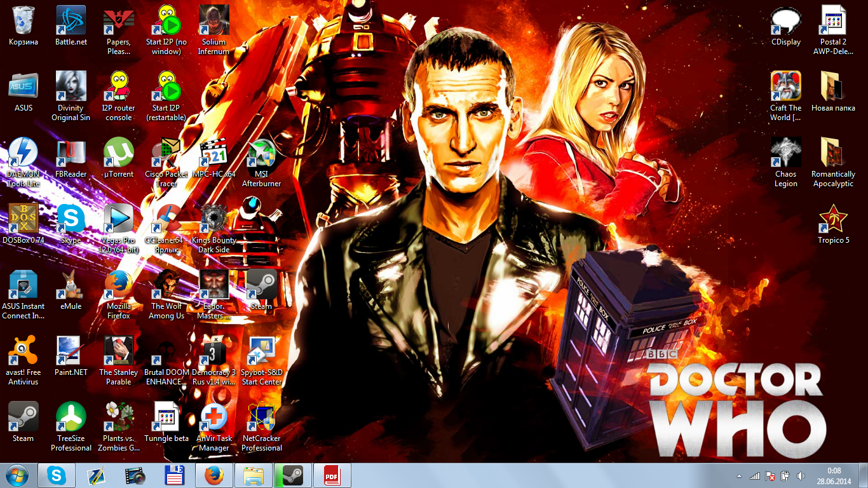The image size is (868, 488).
Task: Select the Cisco Packet Tracer icon
Action: coord(166,163)
